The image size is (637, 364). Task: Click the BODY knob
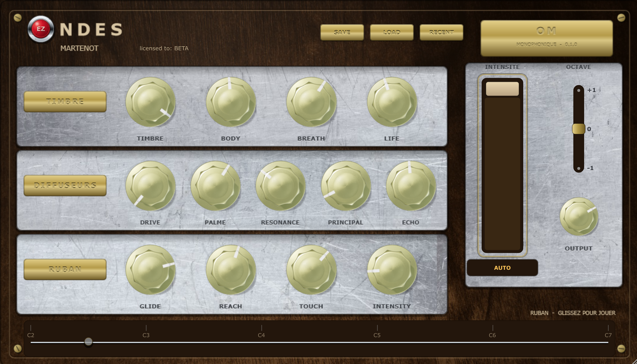click(231, 102)
